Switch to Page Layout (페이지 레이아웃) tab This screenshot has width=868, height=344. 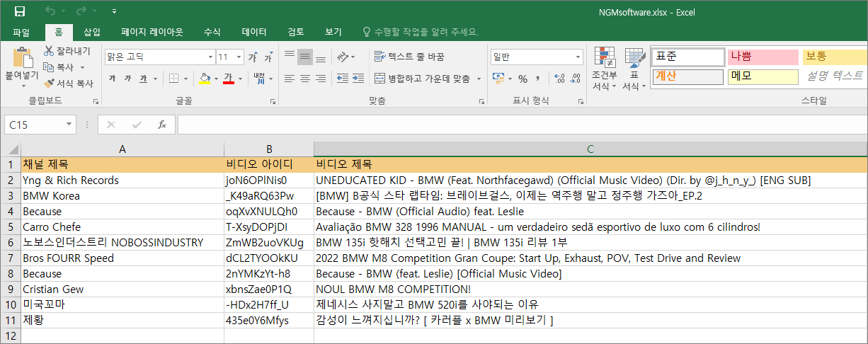152,32
